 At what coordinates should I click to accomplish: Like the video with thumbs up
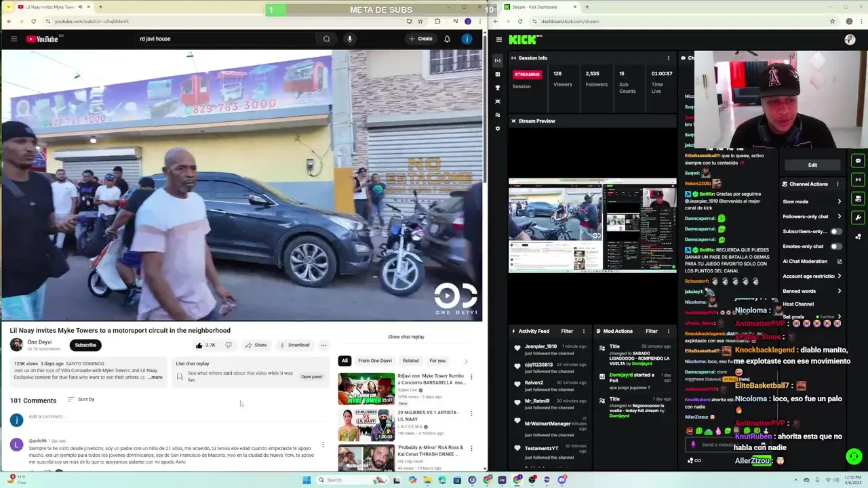[x=205, y=345]
